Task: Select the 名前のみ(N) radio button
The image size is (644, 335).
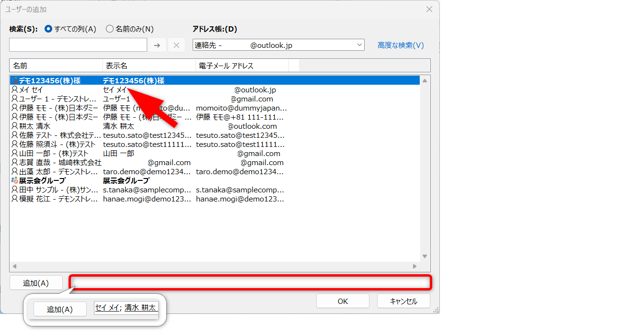Action: 109,29
